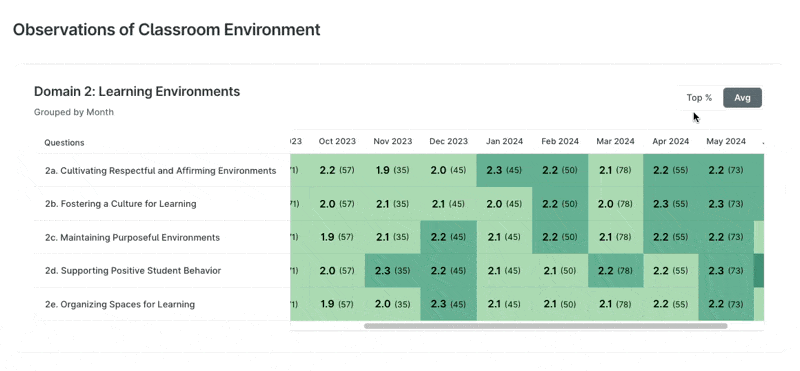Click the Apr 2024 column header
The height and width of the screenshot is (371, 800).
(x=670, y=141)
